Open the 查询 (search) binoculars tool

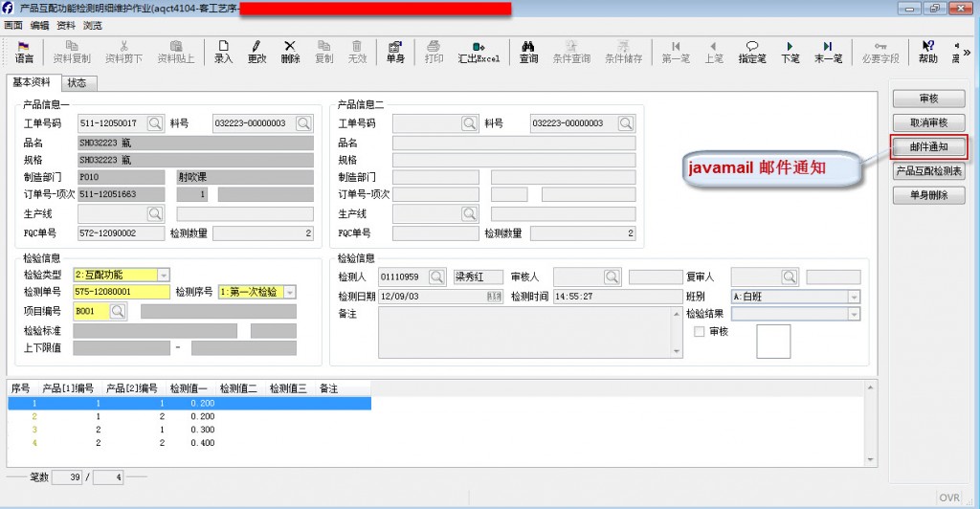(x=528, y=51)
